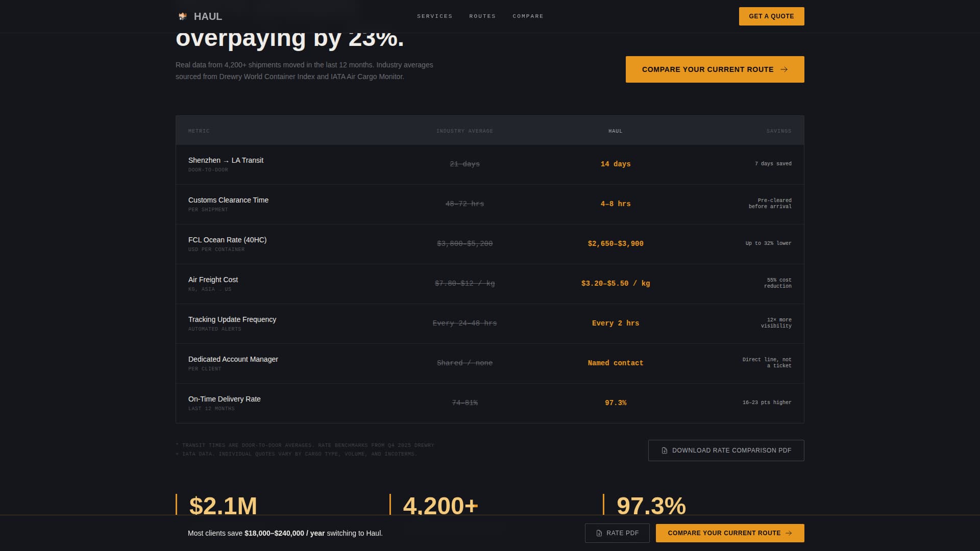
Task: Open the Services nav item
Action: (434, 16)
